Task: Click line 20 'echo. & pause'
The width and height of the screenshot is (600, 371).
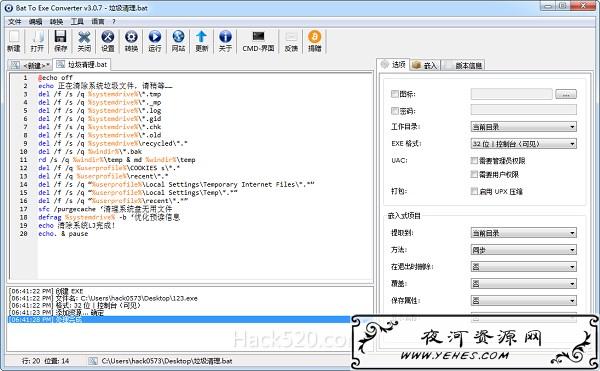Action: [63, 234]
